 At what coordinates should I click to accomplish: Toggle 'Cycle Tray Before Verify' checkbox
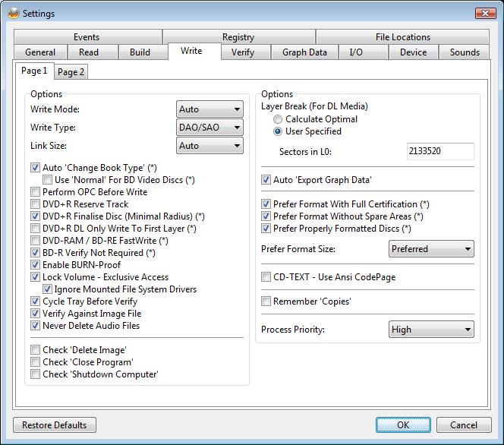pos(36,301)
